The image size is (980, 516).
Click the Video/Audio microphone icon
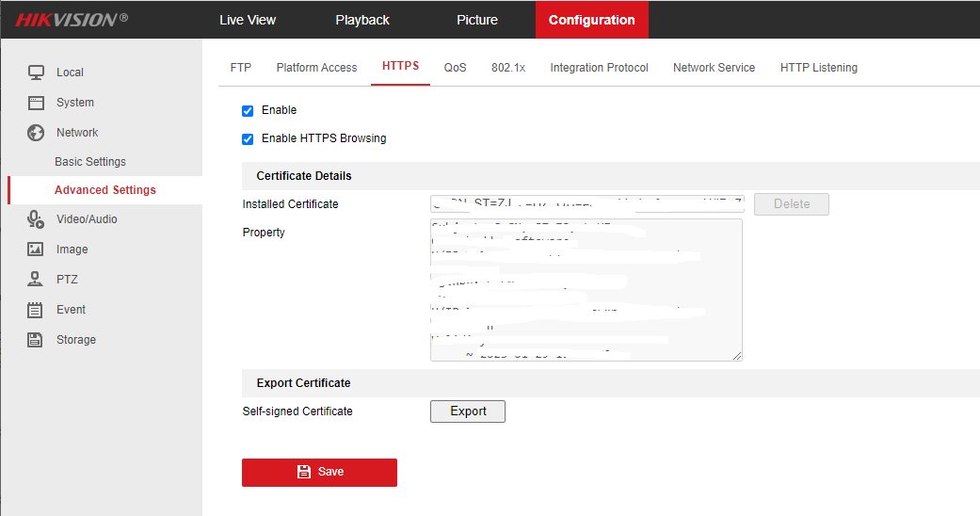coord(36,219)
